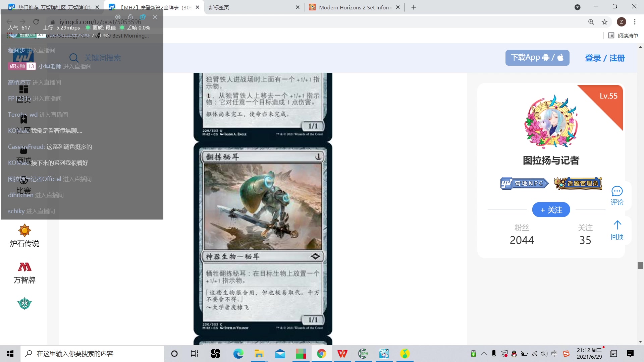
Task: Click the reload icon inside the overlay
Action: pos(36,21)
